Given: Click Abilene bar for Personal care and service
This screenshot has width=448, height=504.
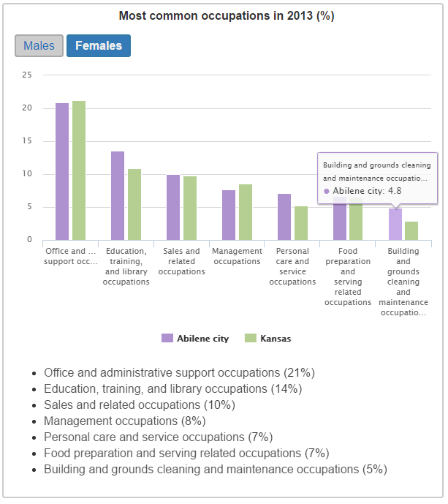Looking at the screenshot, I should (284, 217).
